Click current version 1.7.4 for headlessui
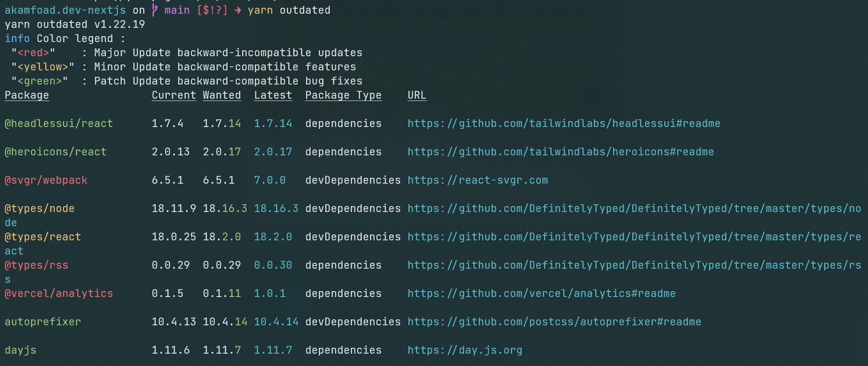 pos(168,123)
